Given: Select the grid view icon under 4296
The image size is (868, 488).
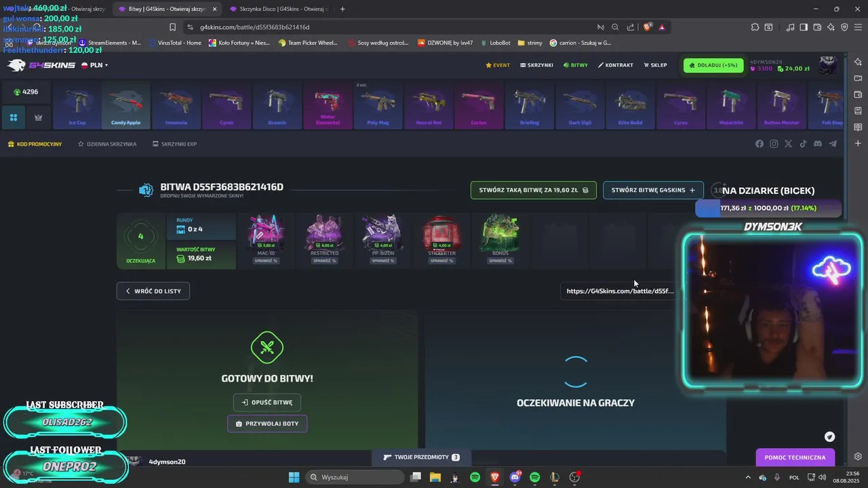Looking at the screenshot, I should pyautogui.click(x=14, y=117).
